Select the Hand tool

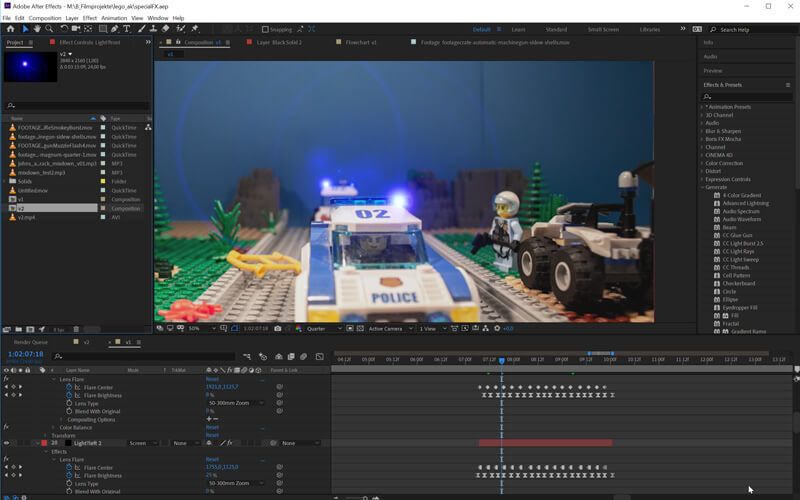[37, 29]
